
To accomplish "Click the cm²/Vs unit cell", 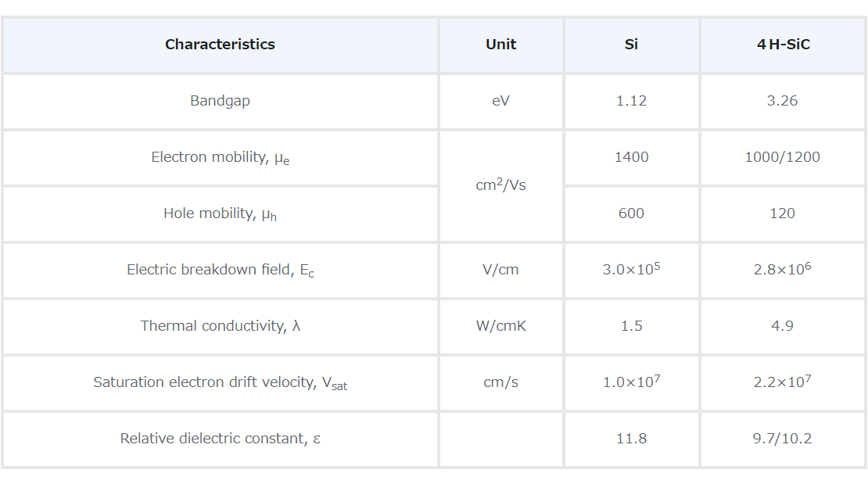I will click(500, 185).
